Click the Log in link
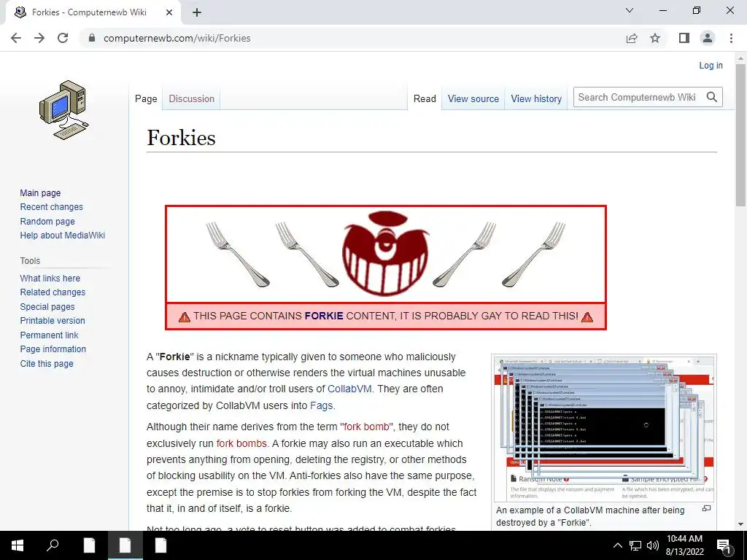 tap(711, 65)
